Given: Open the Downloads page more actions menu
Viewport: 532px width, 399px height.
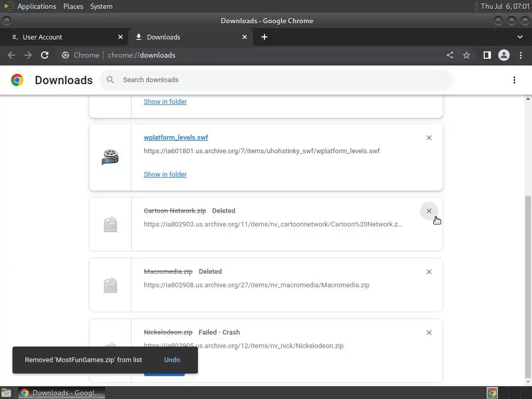Looking at the screenshot, I should (x=514, y=80).
